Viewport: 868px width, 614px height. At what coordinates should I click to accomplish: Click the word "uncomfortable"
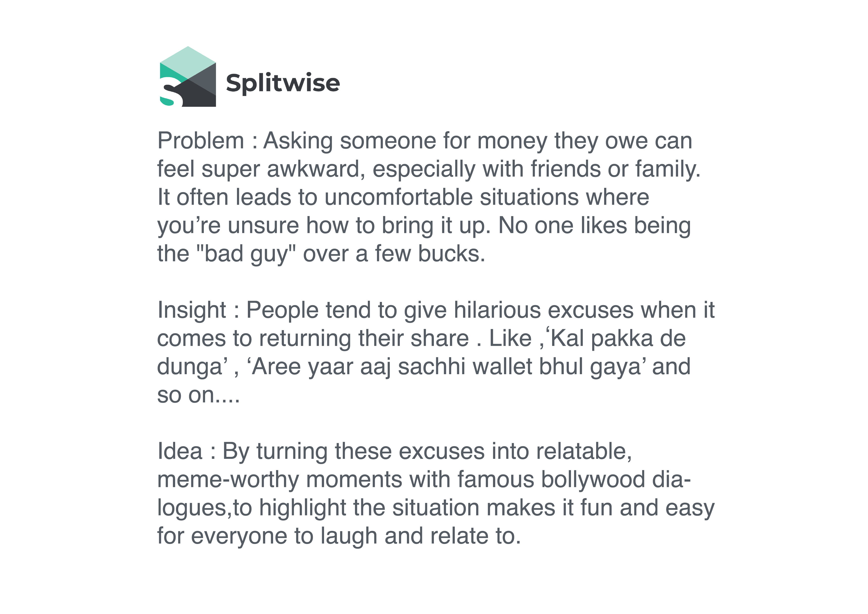click(399, 197)
